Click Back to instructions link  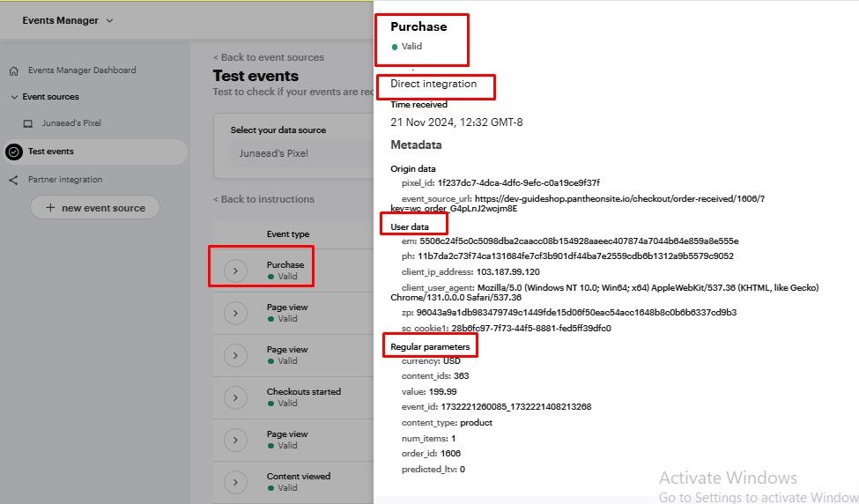coord(263,199)
